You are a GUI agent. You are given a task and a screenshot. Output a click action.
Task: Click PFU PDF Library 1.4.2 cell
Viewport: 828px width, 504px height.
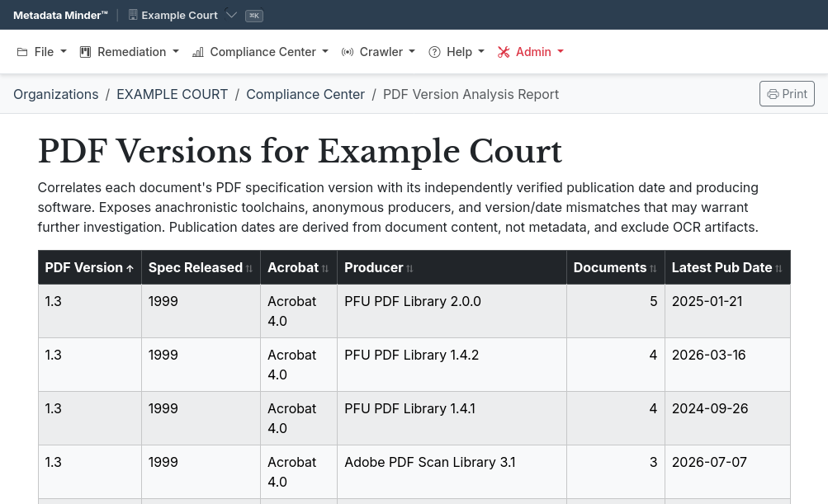tap(452, 365)
